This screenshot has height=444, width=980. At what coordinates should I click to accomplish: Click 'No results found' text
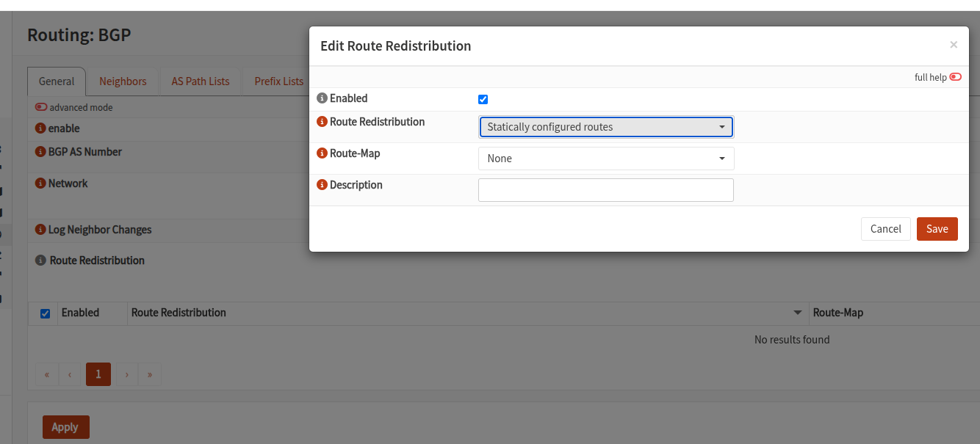(x=792, y=340)
